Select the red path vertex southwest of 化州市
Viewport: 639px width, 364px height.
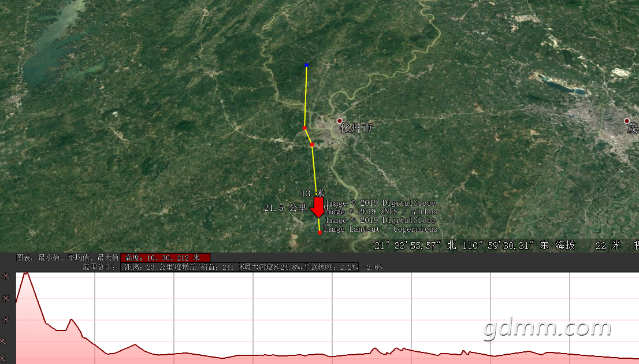click(x=312, y=144)
